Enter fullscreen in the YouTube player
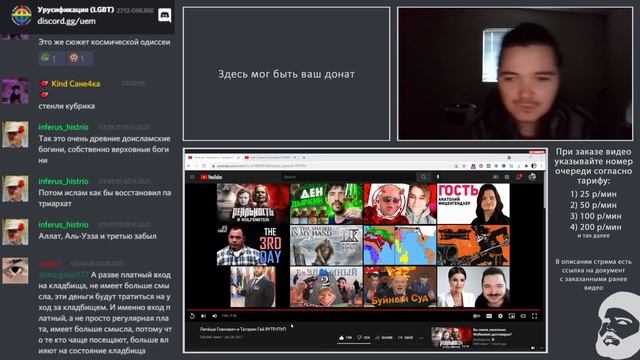The image size is (640, 360). [x=535, y=316]
